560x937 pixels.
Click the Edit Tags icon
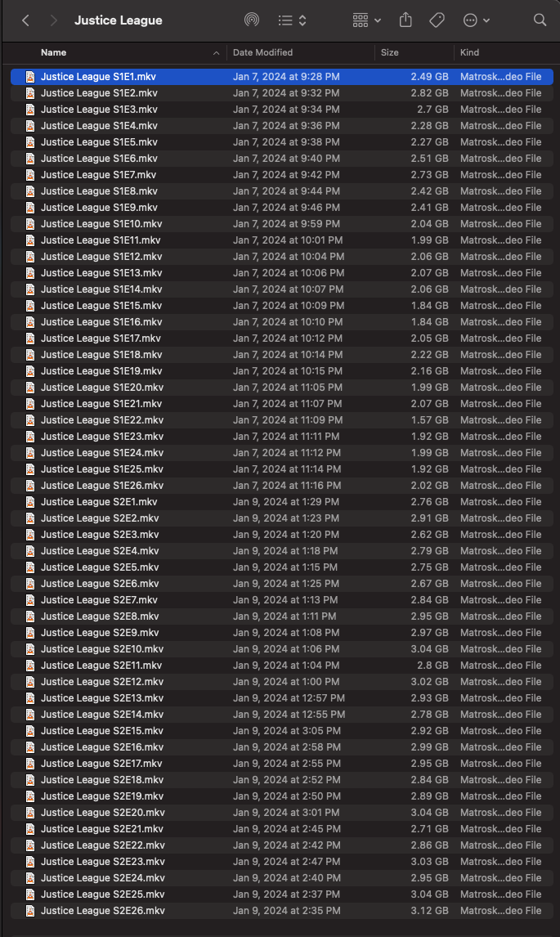click(437, 20)
